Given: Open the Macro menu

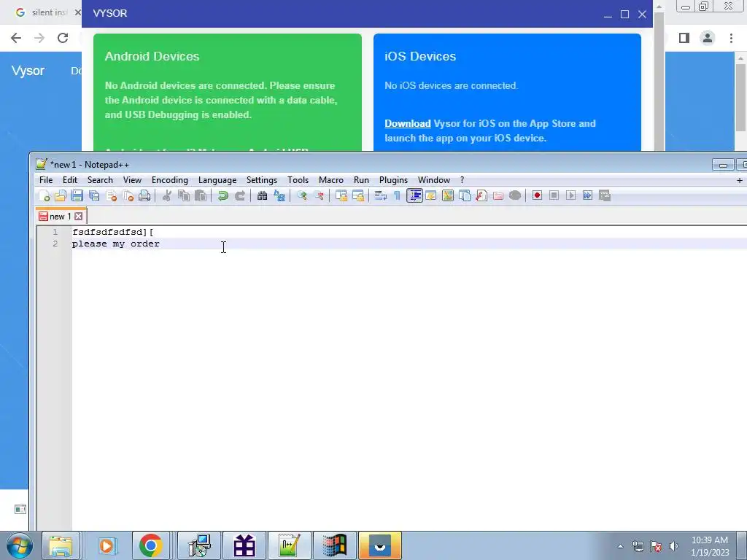Looking at the screenshot, I should (x=331, y=180).
